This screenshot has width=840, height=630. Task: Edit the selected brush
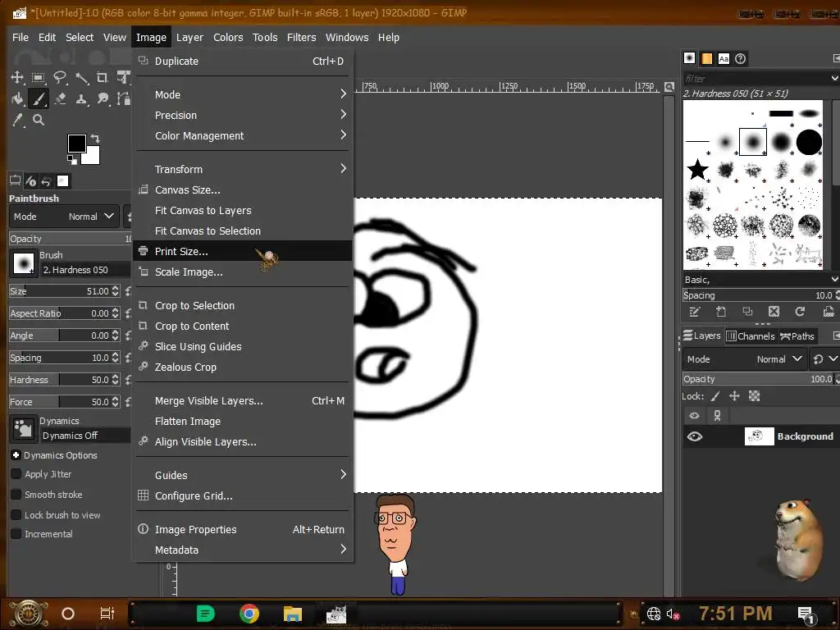(x=695, y=312)
